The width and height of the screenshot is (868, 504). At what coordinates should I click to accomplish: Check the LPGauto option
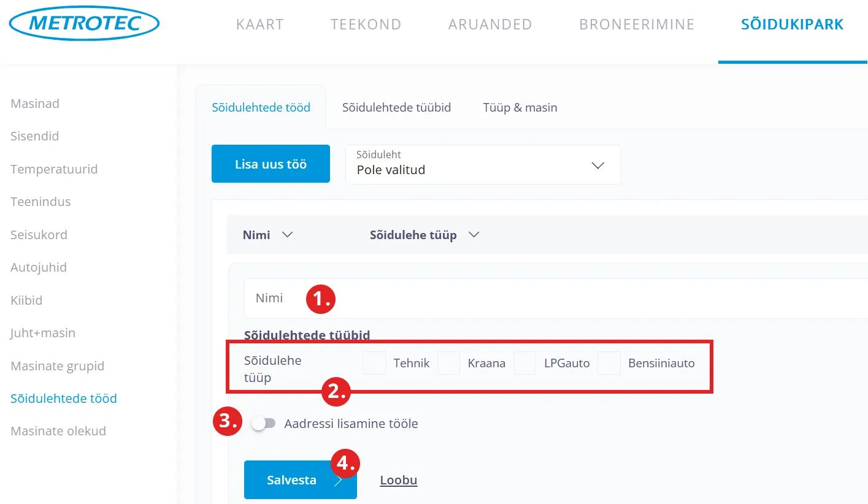524,363
